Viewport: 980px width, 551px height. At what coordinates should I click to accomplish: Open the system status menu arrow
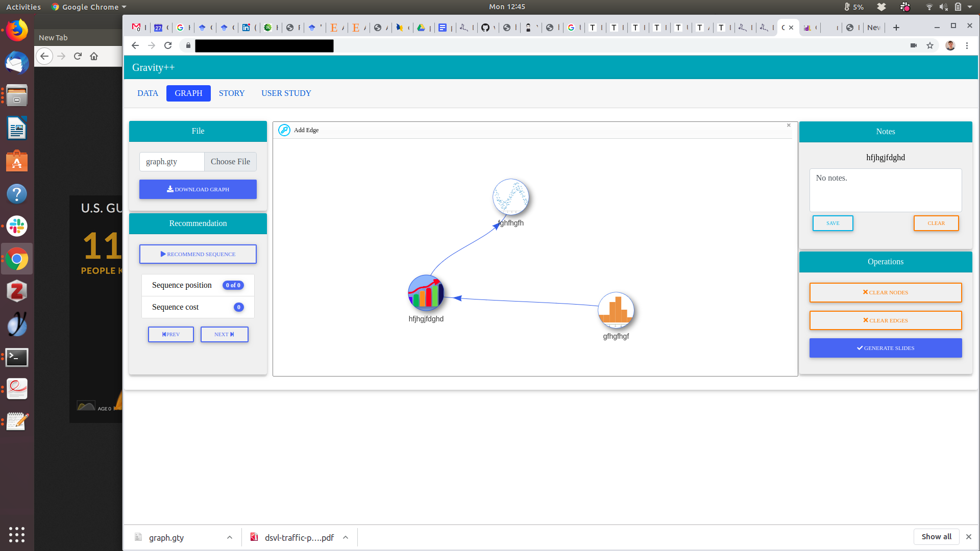[x=970, y=7]
